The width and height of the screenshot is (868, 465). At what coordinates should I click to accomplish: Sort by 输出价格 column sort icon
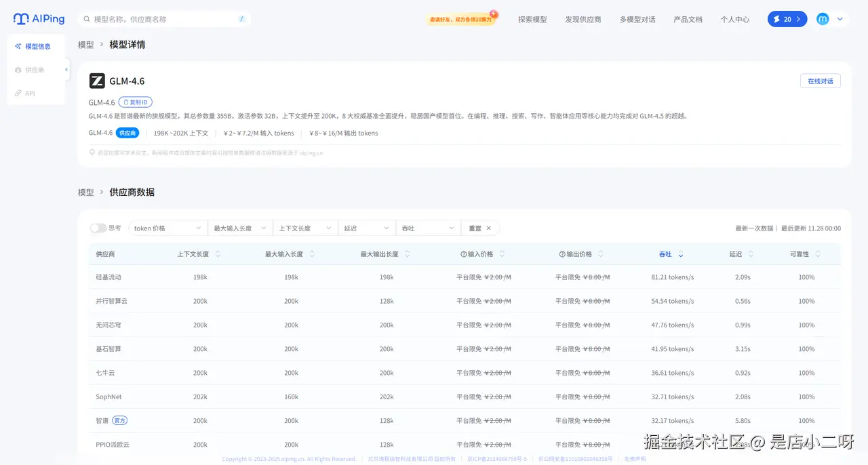(601, 254)
